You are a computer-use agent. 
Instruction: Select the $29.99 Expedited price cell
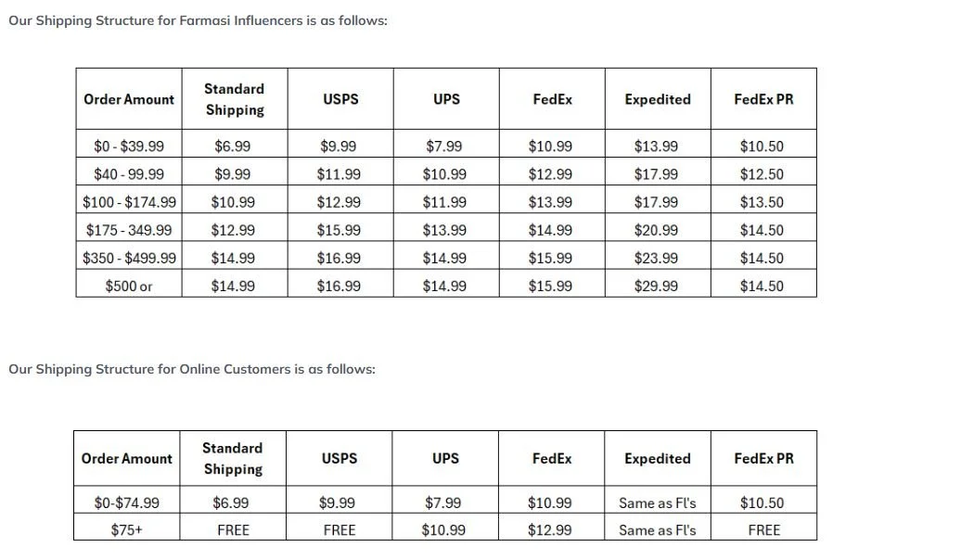pyautogui.click(x=657, y=286)
